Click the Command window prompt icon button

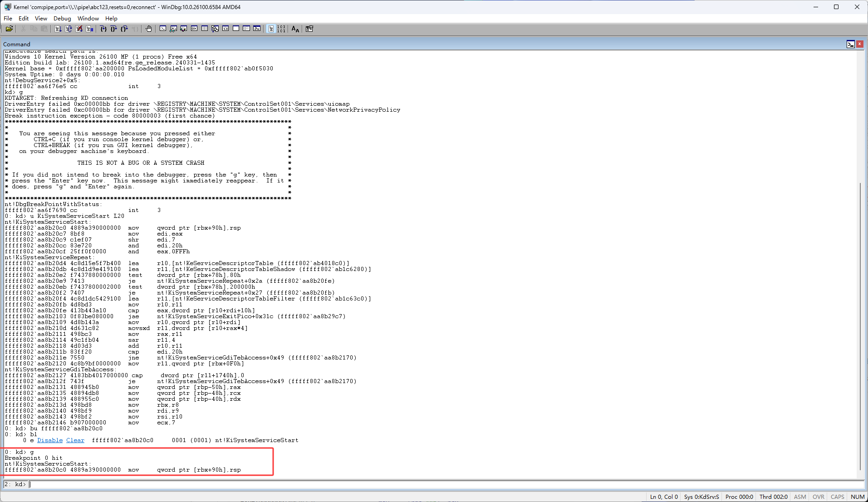click(851, 44)
